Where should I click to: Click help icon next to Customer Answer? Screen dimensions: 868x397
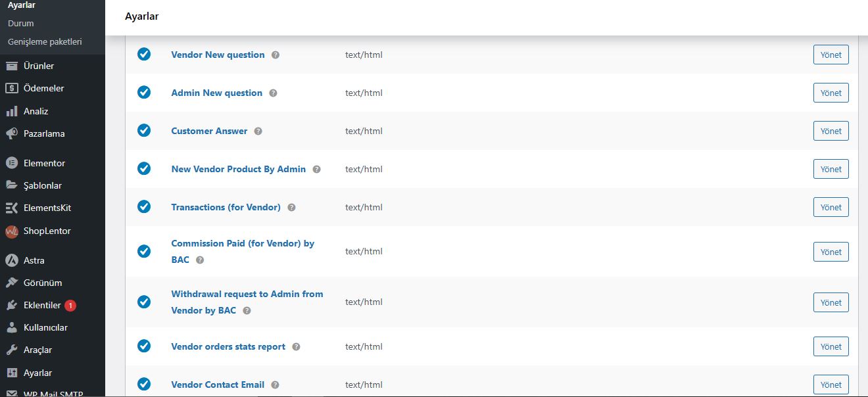258,131
